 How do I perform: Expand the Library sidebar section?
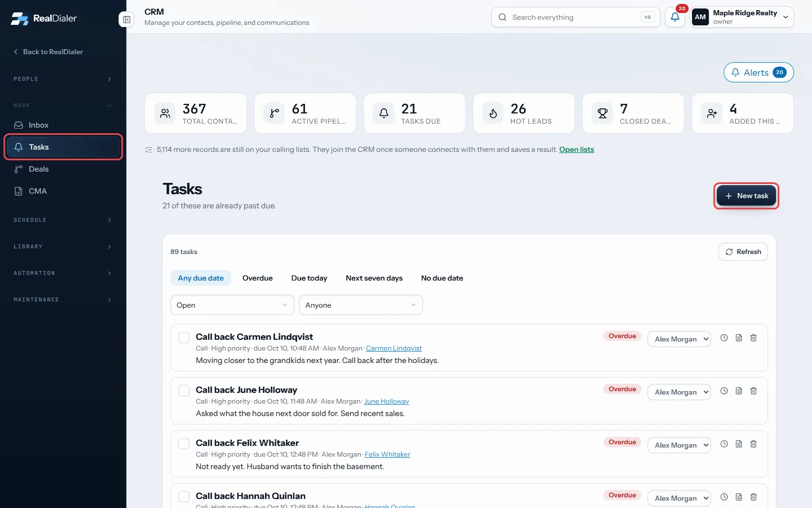pos(63,247)
